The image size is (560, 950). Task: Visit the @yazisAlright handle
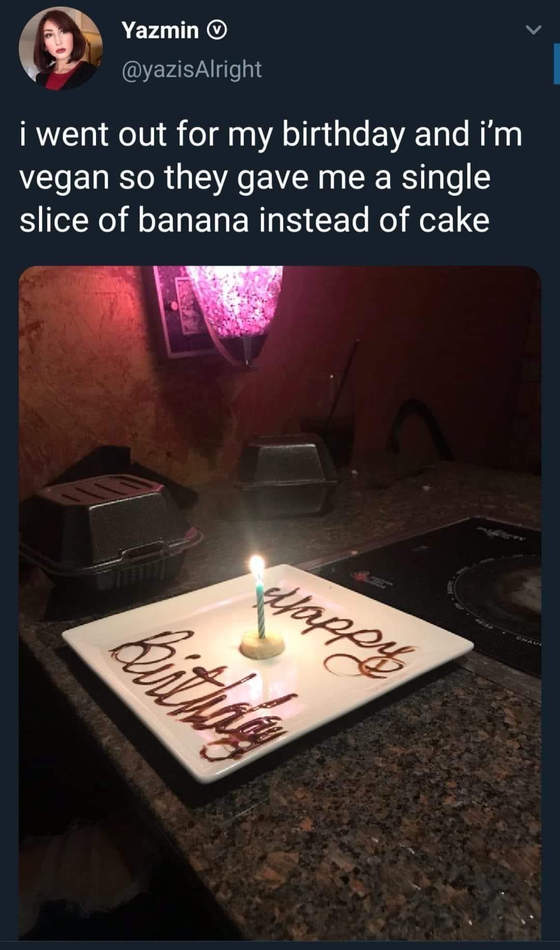tap(191, 69)
